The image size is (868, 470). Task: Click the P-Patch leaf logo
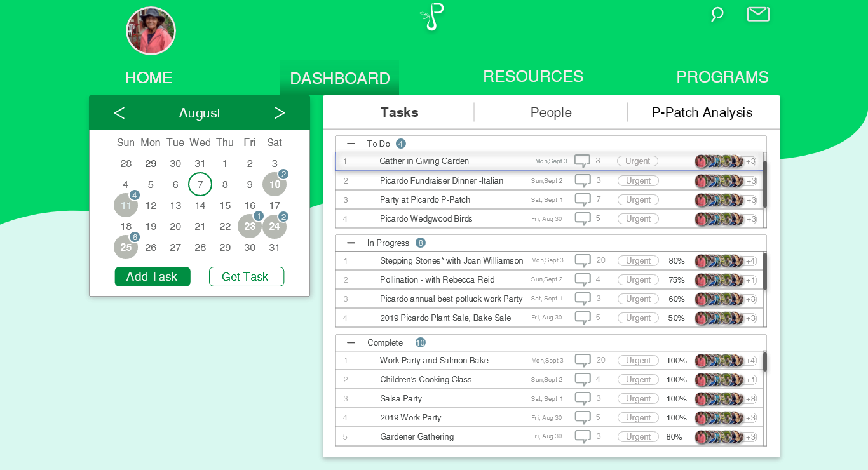[432, 17]
